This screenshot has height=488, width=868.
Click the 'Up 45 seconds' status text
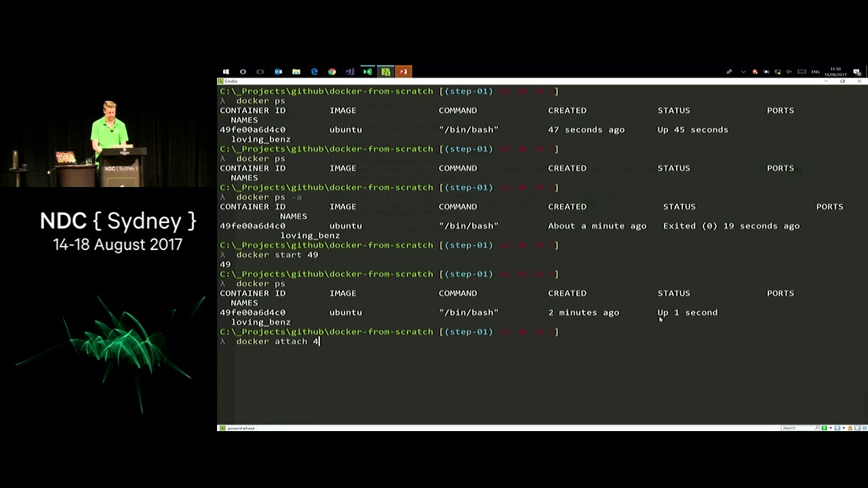click(x=693, y=129)
